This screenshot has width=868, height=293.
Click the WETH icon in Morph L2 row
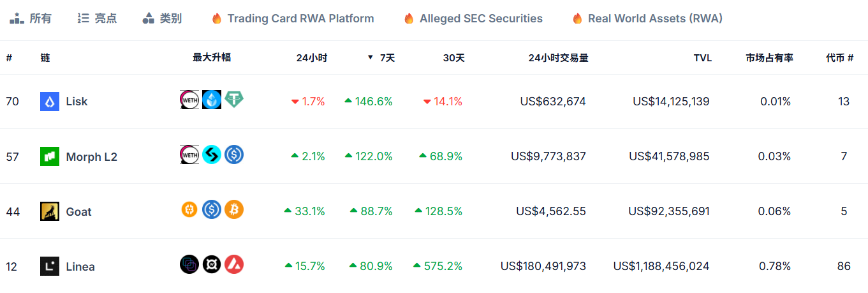[189, 154]
